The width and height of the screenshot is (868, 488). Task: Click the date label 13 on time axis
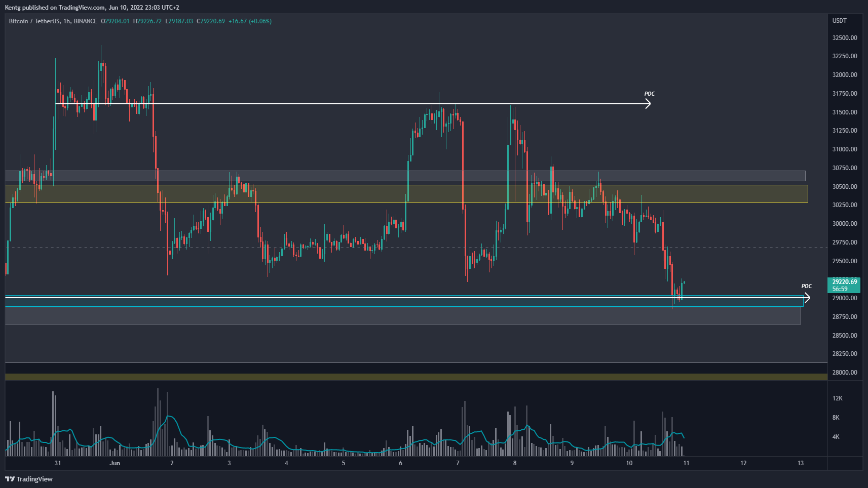point(801,463)
